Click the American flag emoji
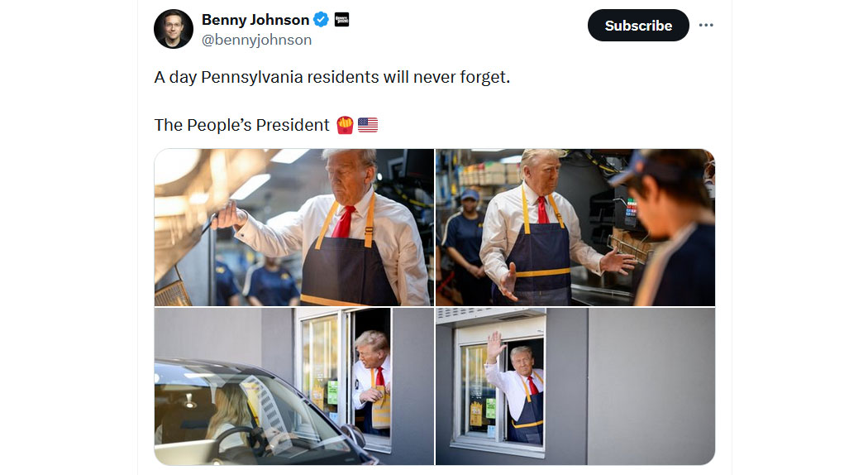Image resolution: width=868 pixels, height=475 pixels. click(x=368, y=125)
